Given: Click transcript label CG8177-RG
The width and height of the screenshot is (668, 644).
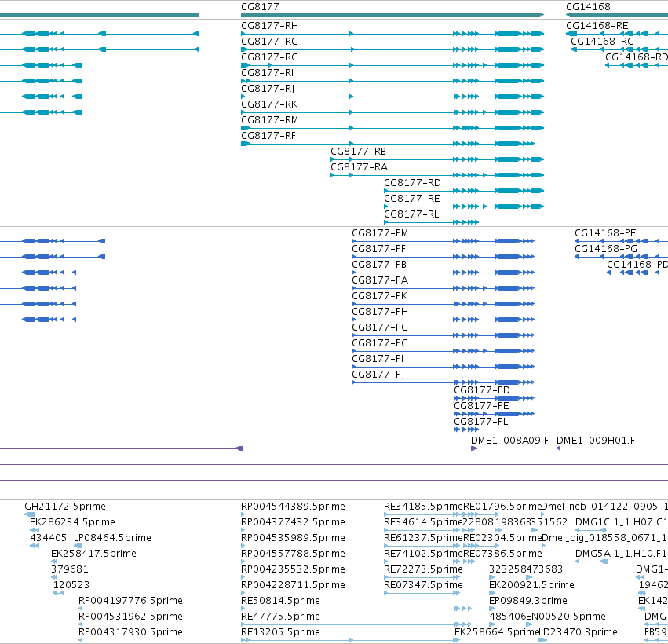Looking at the screenshot, I should (x=270, y=57).
